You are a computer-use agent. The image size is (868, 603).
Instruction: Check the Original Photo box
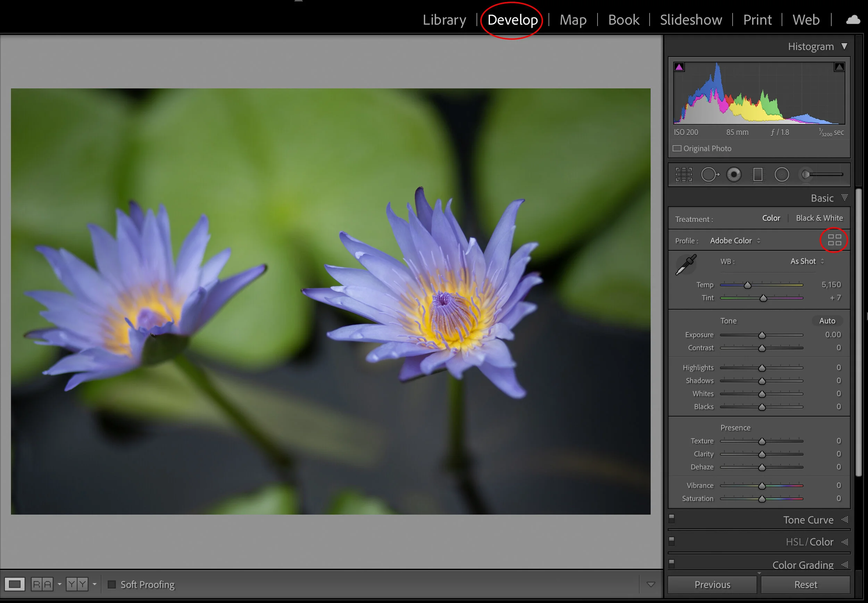677,148
